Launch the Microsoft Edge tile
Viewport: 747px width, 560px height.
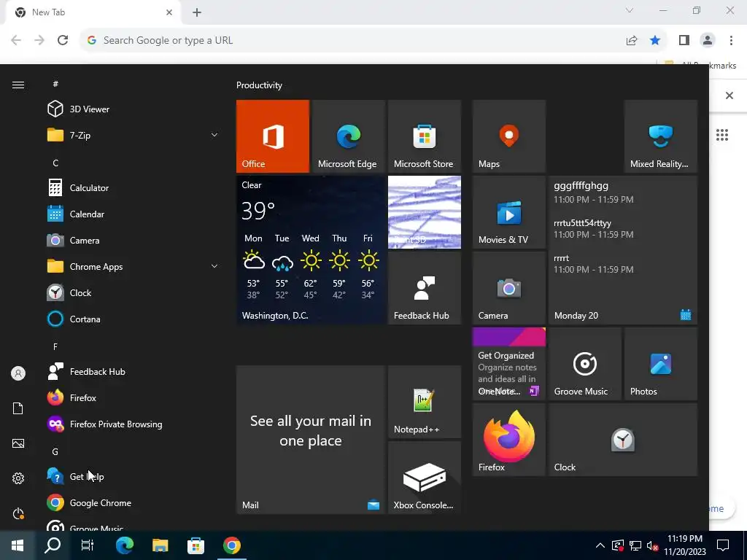(348, 136)
